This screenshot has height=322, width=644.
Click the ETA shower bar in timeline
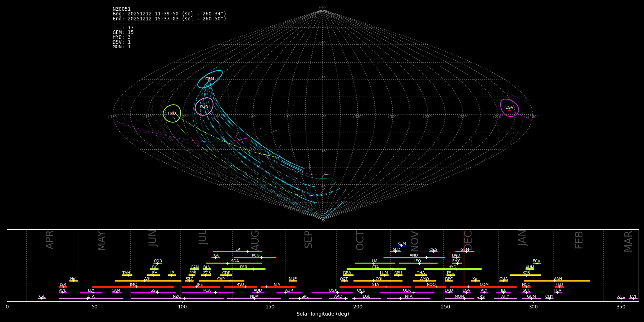coord(91,298)
